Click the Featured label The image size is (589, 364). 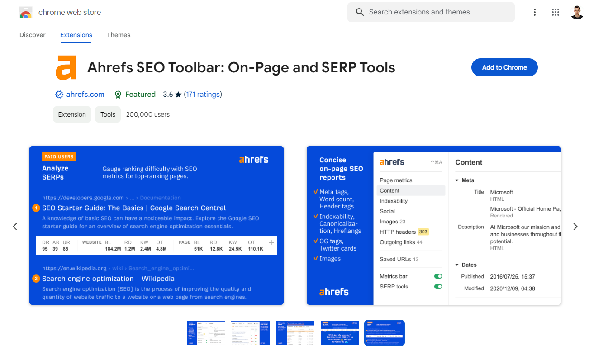coord(140,95)
